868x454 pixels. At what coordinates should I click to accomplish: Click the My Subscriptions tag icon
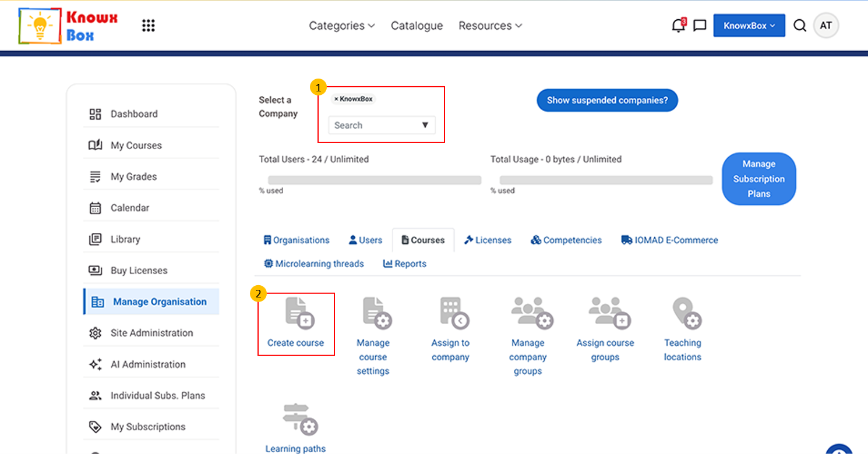95,427
